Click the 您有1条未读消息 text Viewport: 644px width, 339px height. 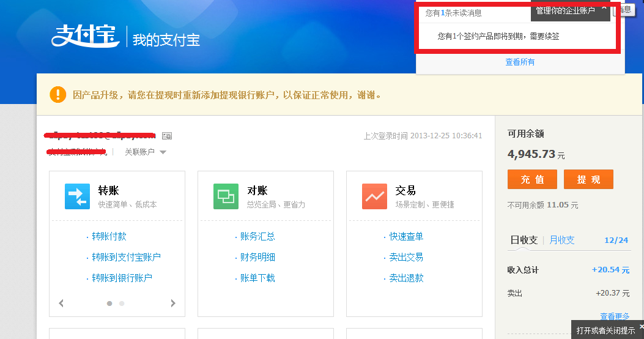coord(453,13)
